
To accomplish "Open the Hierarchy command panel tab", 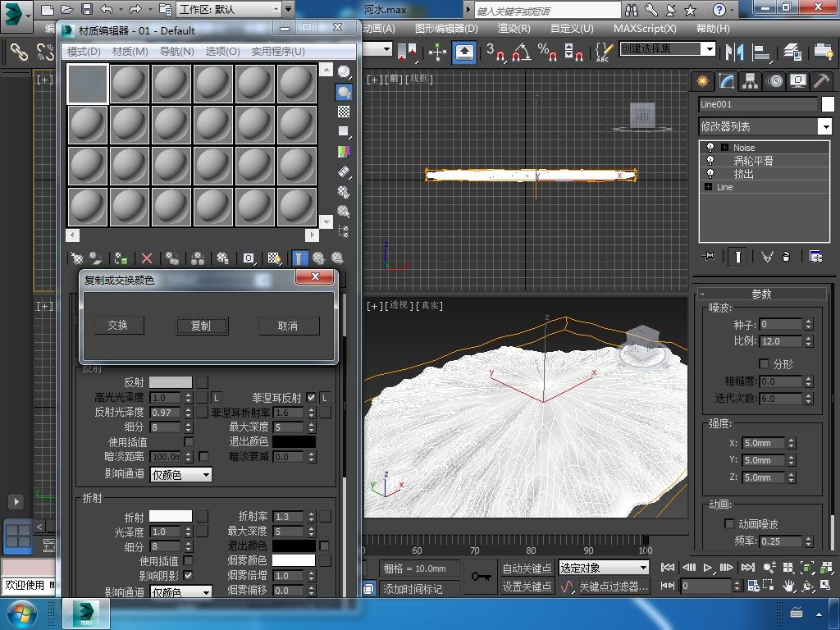I will click(x=750, y=81).
